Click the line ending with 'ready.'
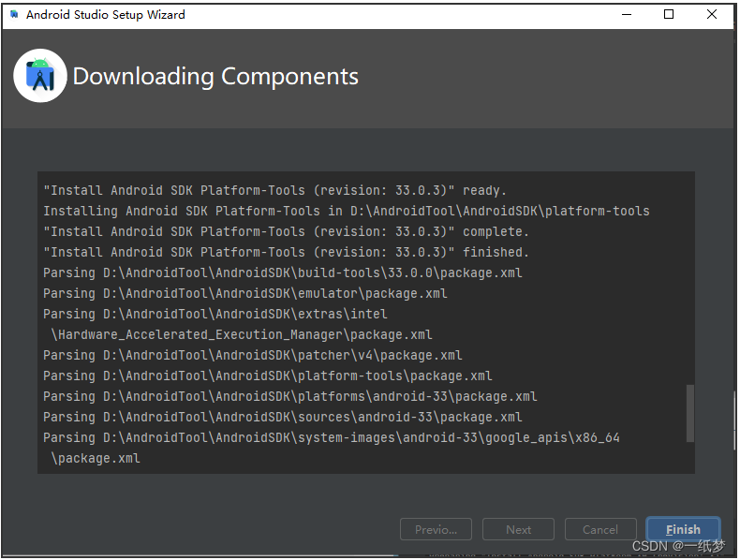 274,191
